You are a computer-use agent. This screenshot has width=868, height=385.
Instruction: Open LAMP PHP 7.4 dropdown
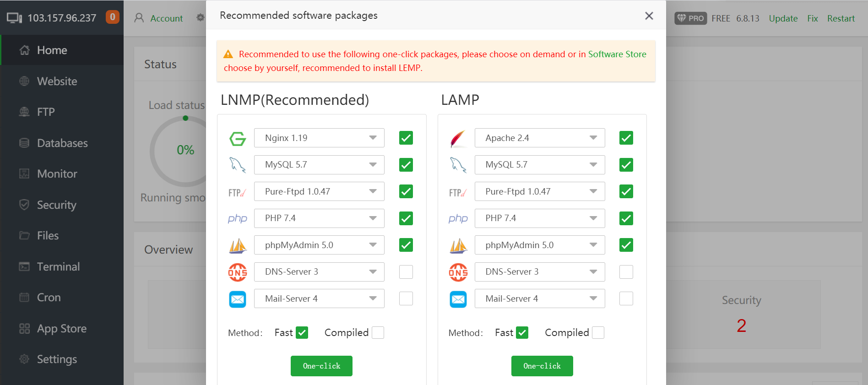coord(540,218)
